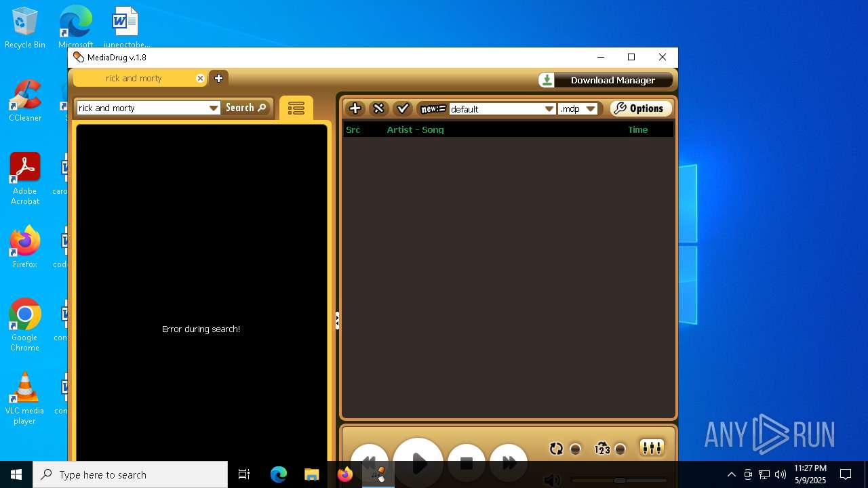The image size is (868, 488).
Task: Open Task View on the taskbar
Action: coord(244,474)
